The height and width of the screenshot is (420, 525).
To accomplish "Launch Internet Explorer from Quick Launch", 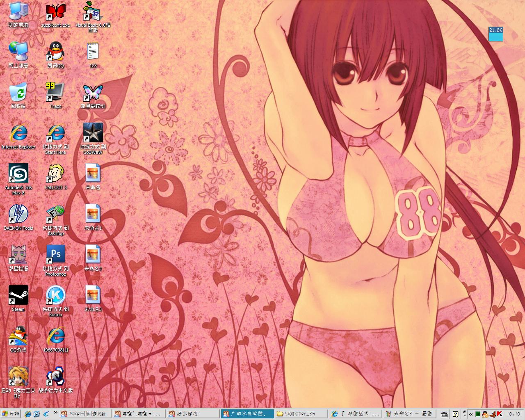I will click(27, 414).
